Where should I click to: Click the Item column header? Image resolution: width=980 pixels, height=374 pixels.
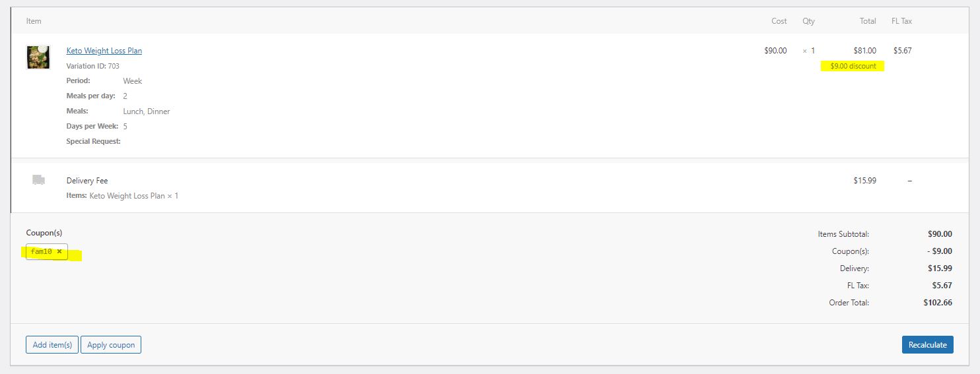34,21
